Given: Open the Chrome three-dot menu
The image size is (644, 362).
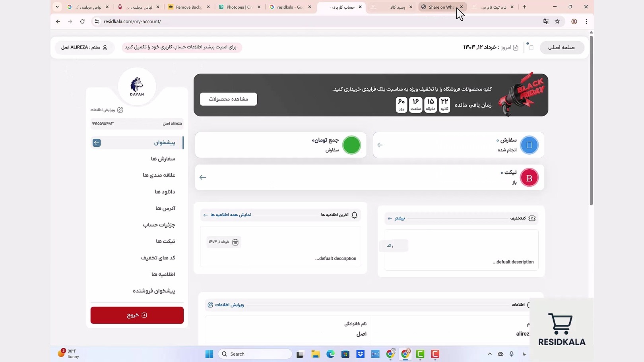Looking at the screenshot, I should (x=586, y=21).
